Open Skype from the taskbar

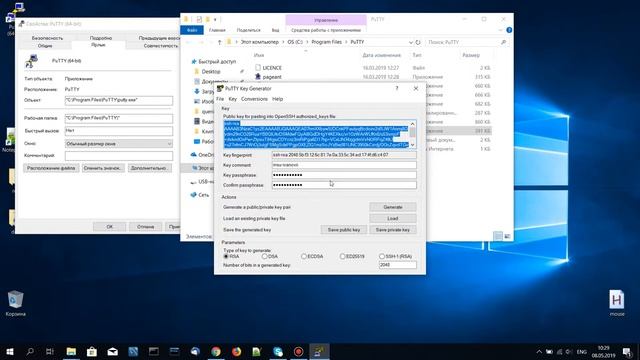pyautogui.click(x=278, y=351)
